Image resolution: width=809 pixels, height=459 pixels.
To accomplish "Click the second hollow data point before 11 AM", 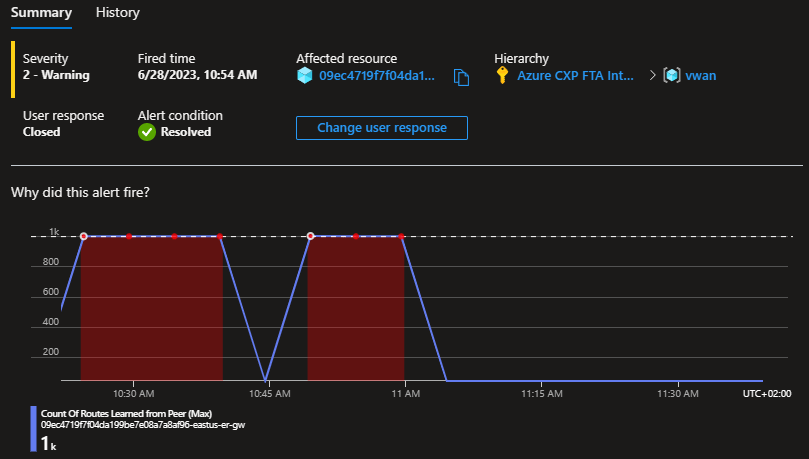I will [x=310, y=236].
